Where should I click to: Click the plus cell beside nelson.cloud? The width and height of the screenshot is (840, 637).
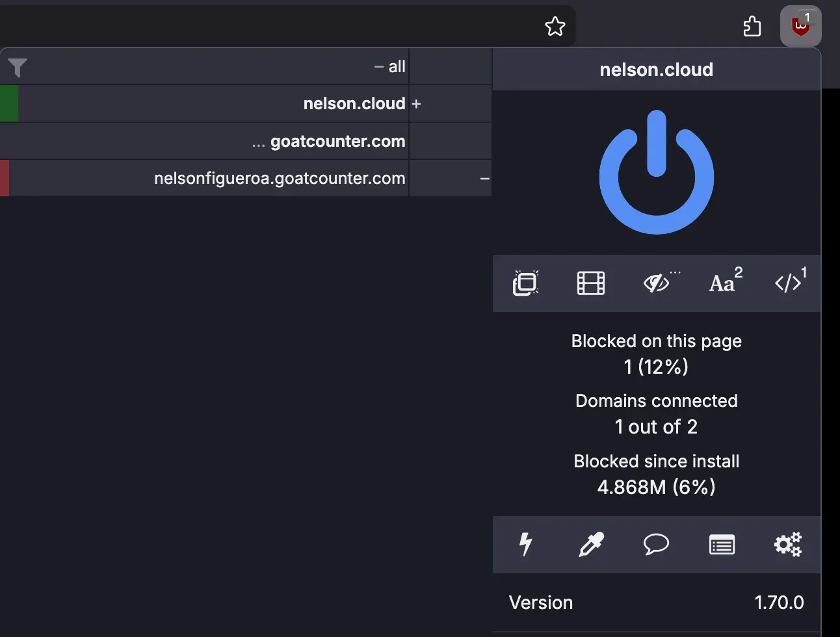[450, 103]
